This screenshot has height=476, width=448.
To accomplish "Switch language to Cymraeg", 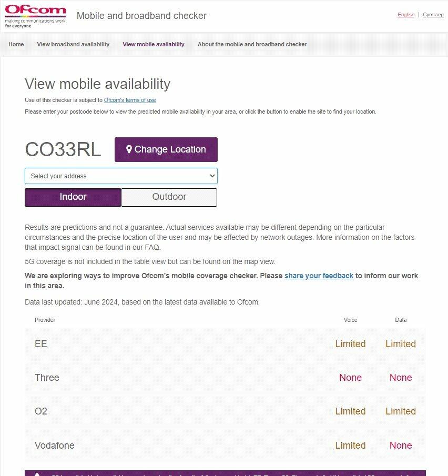I will point(433,15).
